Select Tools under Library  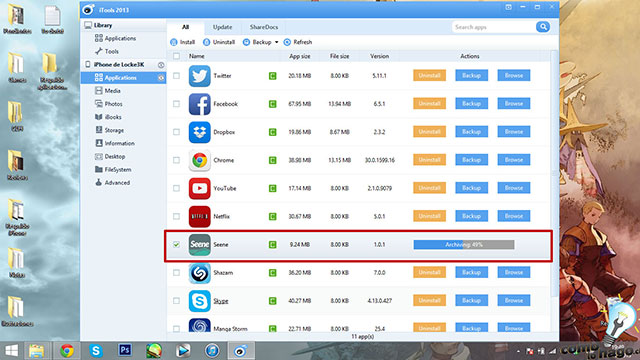[x=107, y=51]
